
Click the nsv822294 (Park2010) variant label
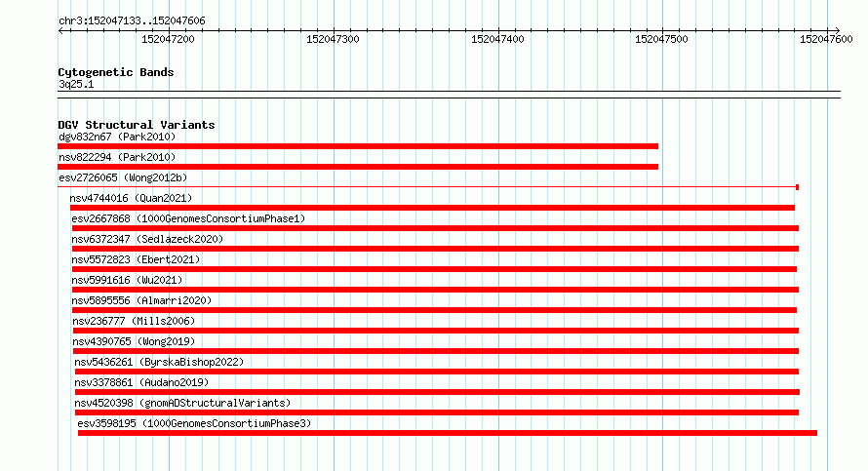pos(117,157)
